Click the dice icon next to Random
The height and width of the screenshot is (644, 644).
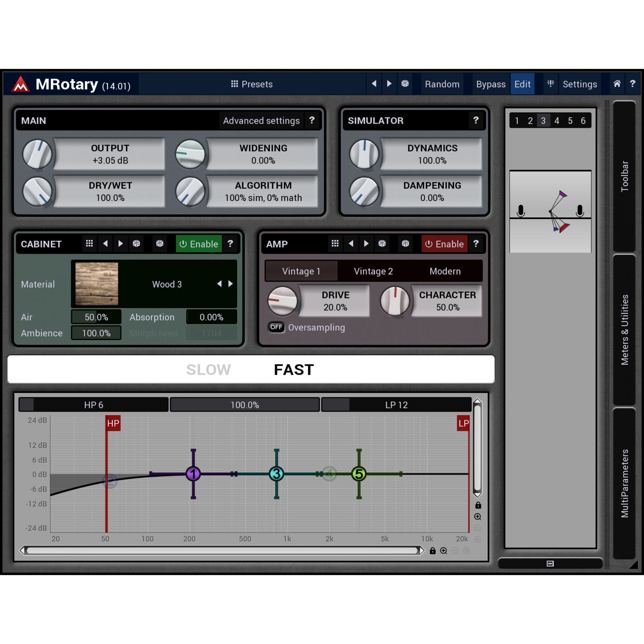405,84
